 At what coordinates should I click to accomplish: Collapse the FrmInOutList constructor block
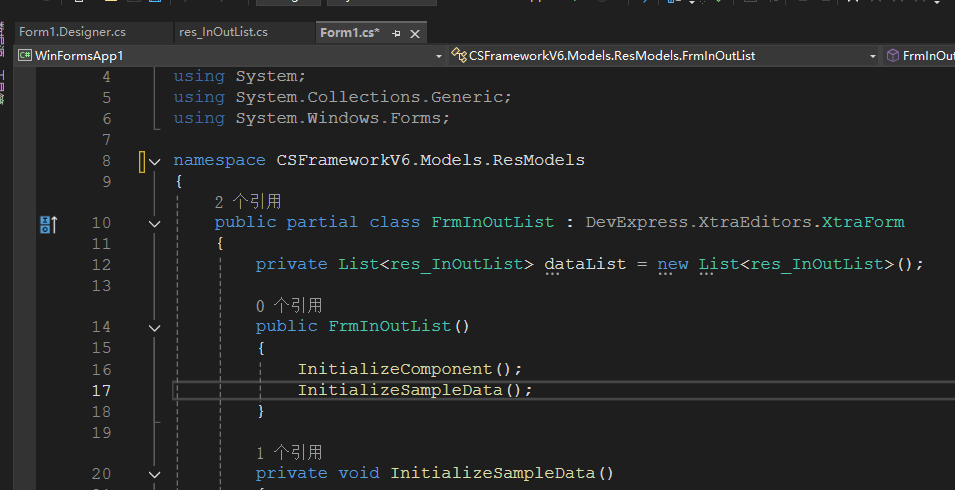tap(154, 327)
